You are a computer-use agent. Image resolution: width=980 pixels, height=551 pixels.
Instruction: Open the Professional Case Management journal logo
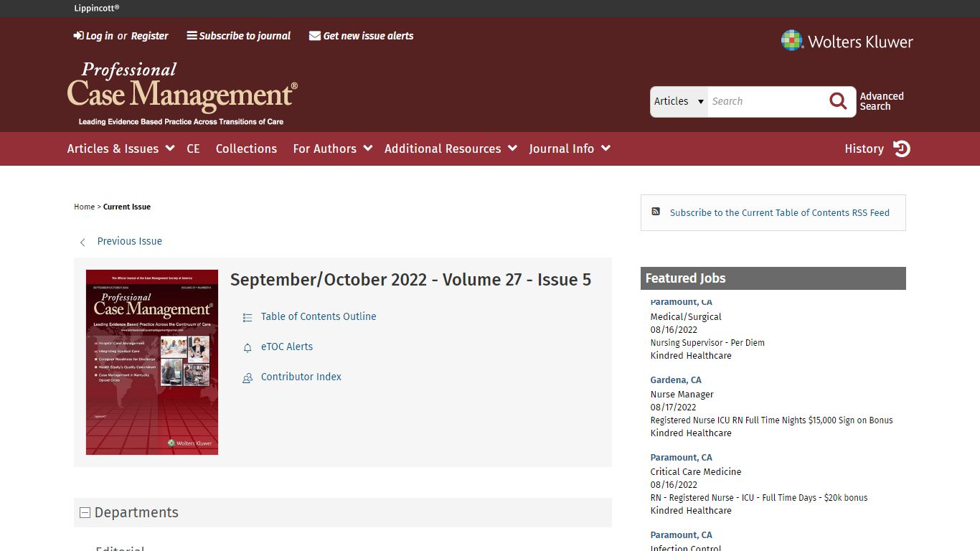182,94
